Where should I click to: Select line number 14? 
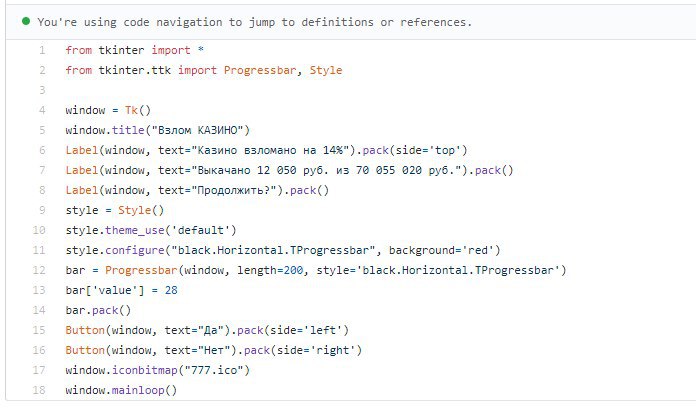pyautogui.click(x=39, y=310)
